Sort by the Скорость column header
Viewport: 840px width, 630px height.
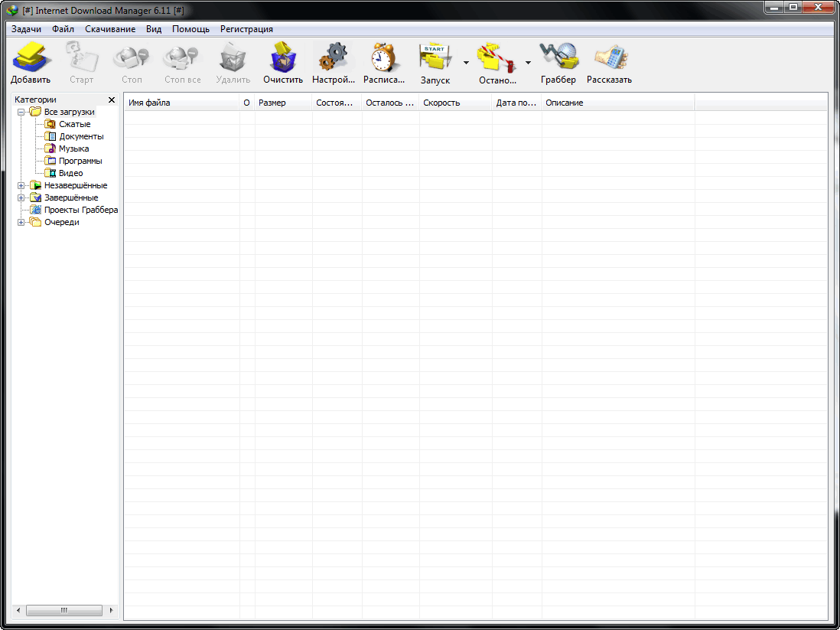[455, 103]
